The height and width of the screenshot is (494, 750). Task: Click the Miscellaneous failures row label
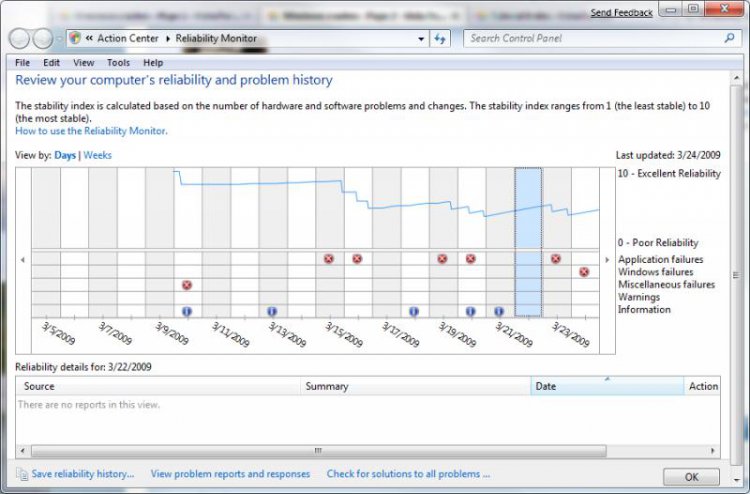[666, 285]
